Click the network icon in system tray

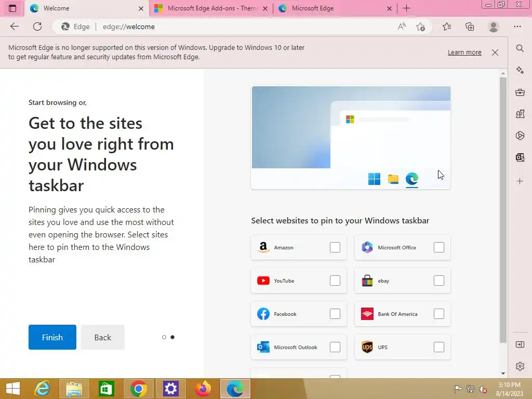pyautogui.click(x=471, y=389)
